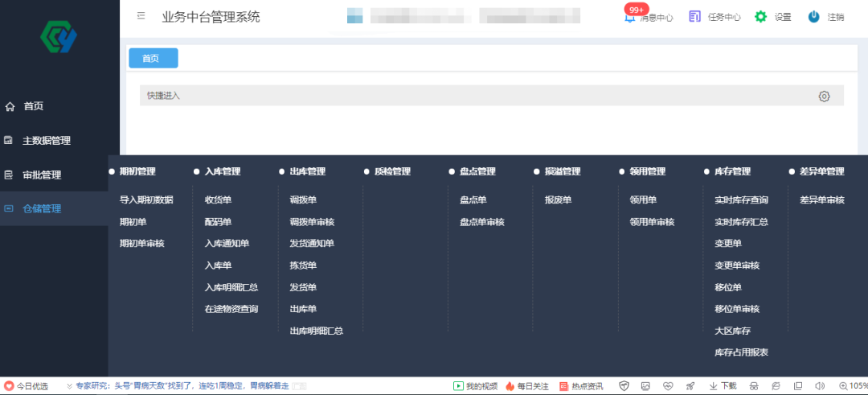
Task: Select 发货通知单 entry
Action: pyautogui.click(x=312, y=243)
